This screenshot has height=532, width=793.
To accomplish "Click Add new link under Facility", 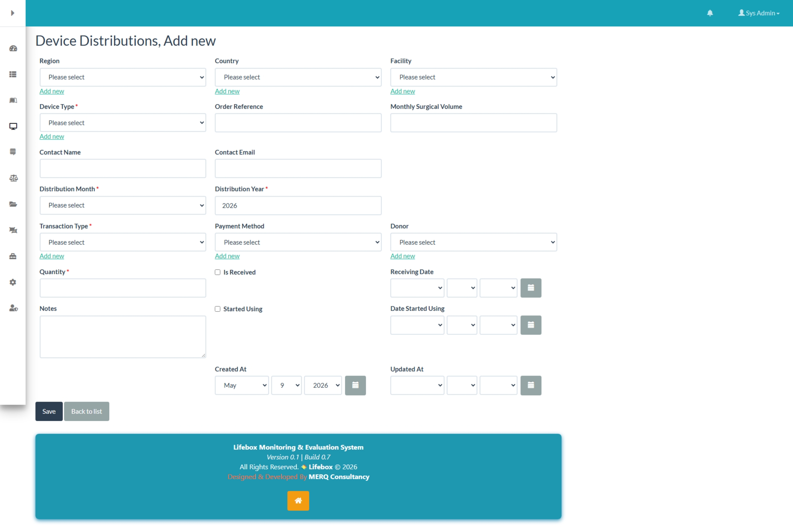I will [402, 91].
